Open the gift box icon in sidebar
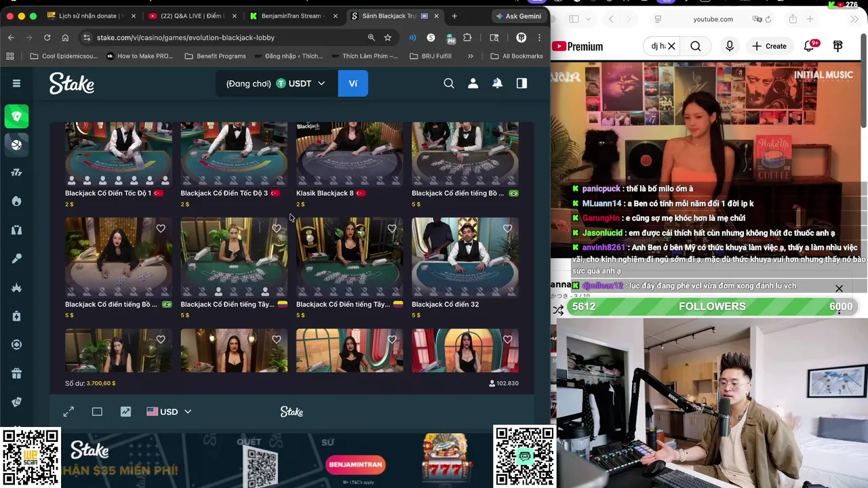Image resolution: width=868 pixels, height=488 pixels. [17, 373]
